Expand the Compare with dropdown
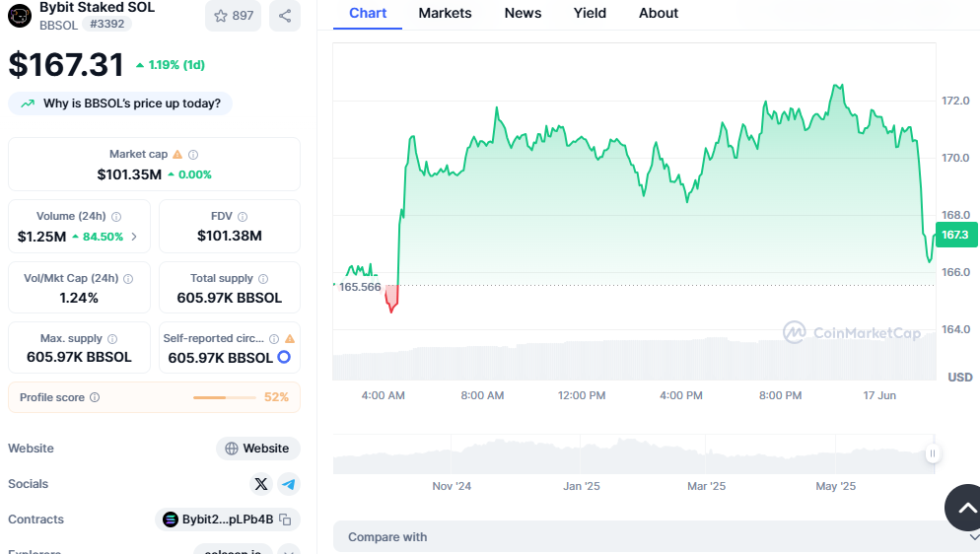This screenshot has width=980, height=554. (x=657, y=537)
